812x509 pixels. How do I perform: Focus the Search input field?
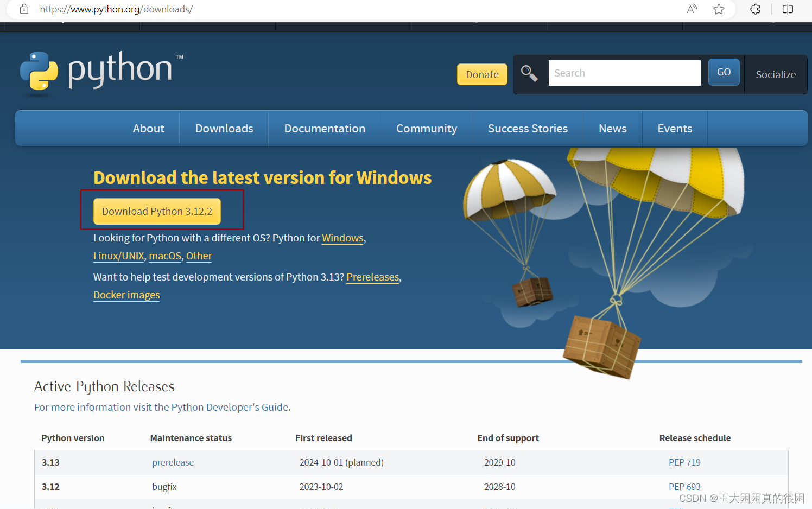[x=624, y=73]
